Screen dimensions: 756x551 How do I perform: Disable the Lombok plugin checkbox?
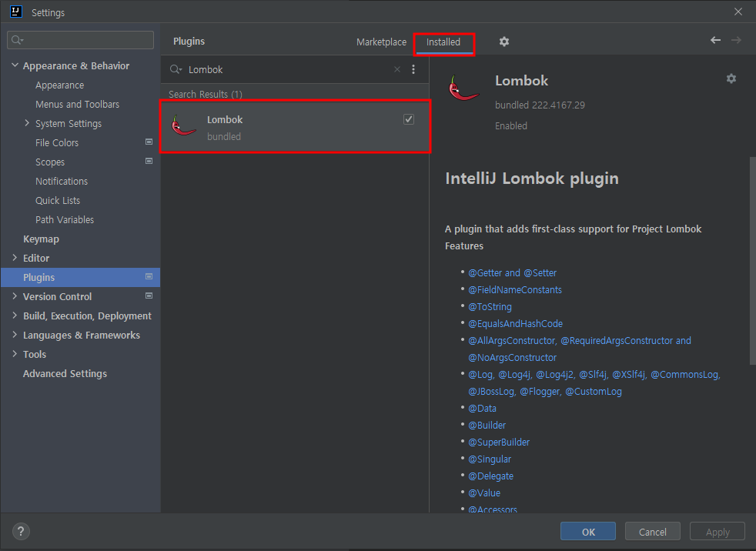(409, 119)
